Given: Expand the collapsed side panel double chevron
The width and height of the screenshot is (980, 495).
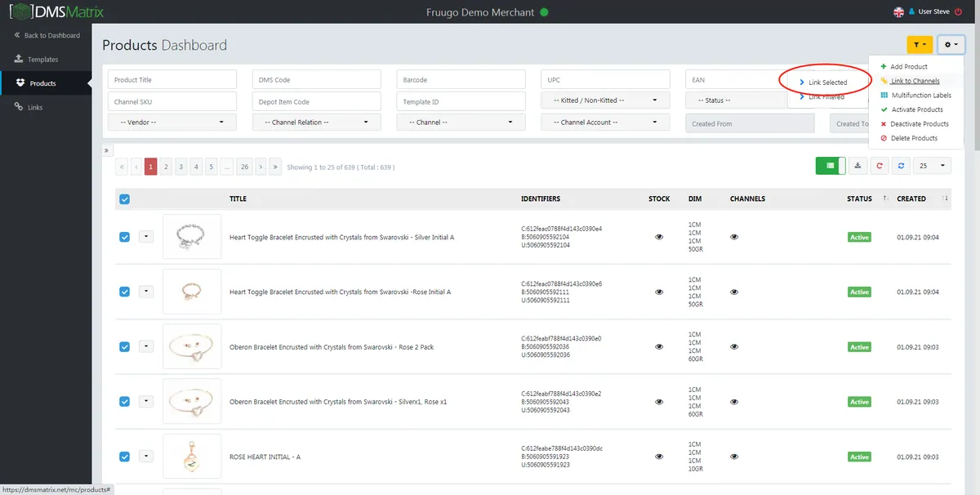Looking at the screenshot, I should (x=107, y=150).
